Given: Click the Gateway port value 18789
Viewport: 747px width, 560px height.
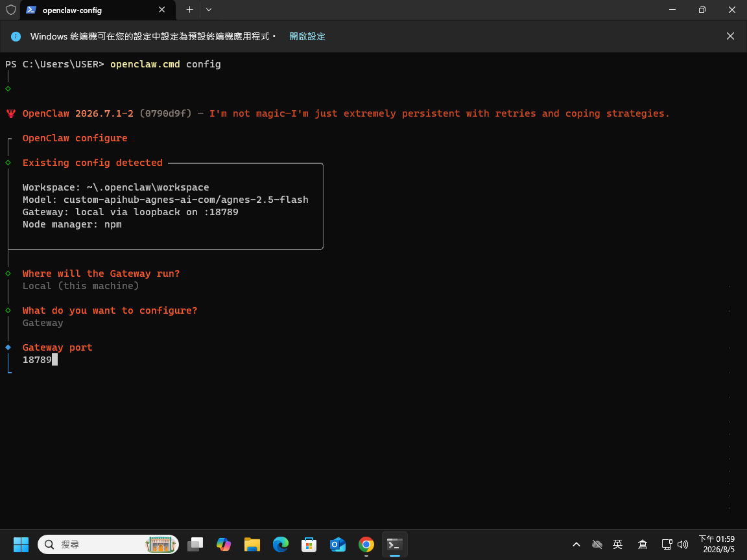Looking at the screenshot, I should [x=37, y=360].
